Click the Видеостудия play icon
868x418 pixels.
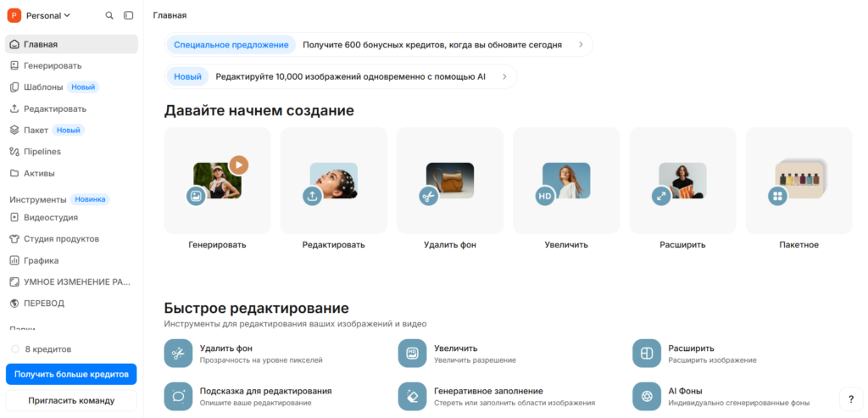[x=15, y=217]
